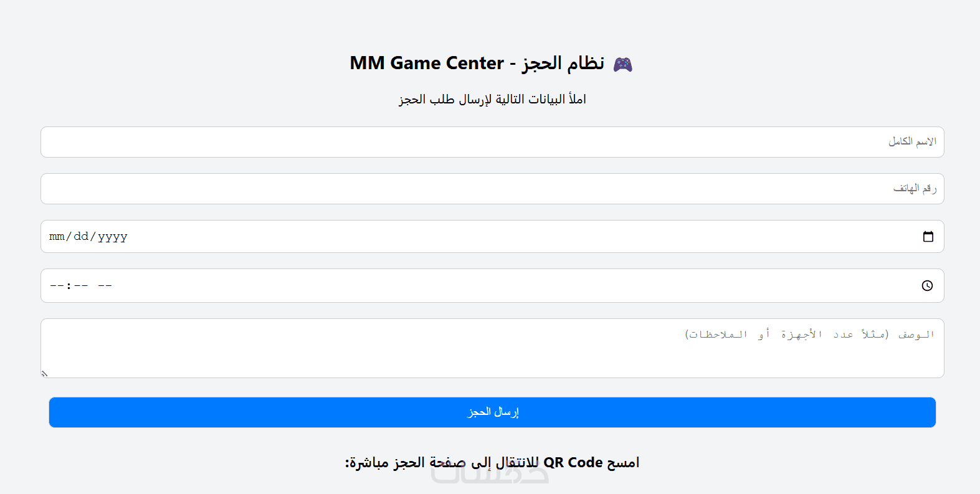Viewport: 980px width, 494px height.
Task: Select the AM/PM segment of the time field
Action: pos(105,286)
